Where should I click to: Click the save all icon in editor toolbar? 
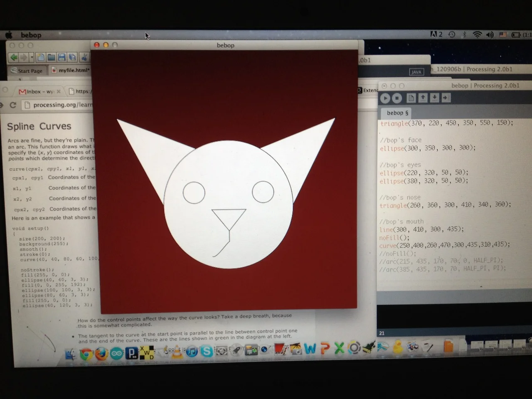(x=72, y=57)
